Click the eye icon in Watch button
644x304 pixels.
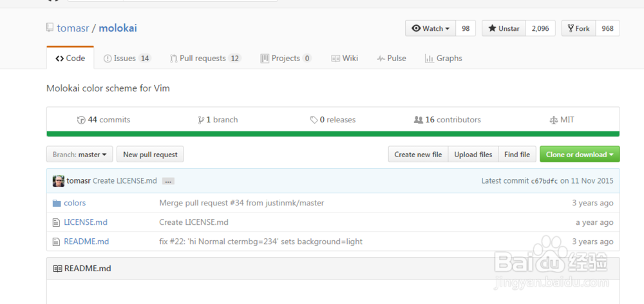[416, 28]
